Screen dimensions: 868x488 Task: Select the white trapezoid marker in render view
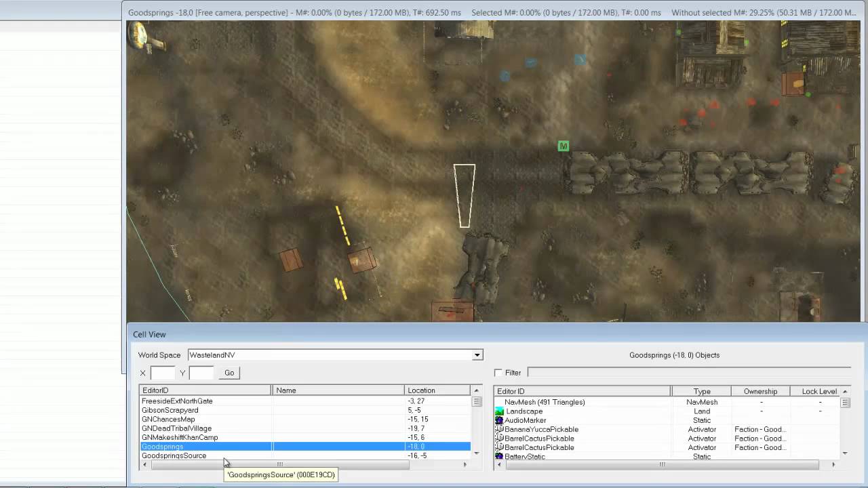[465, 196]
